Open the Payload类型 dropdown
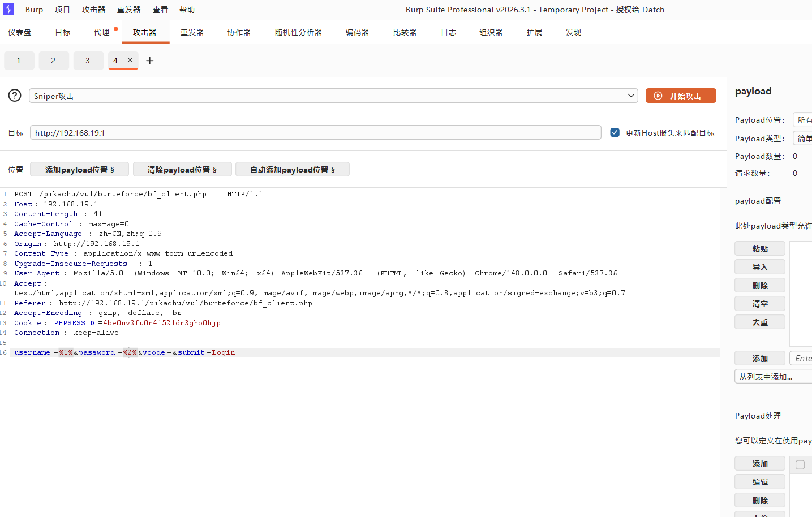Screen dimensions: 812x517 pyautogui.click(x=802, y=139)
